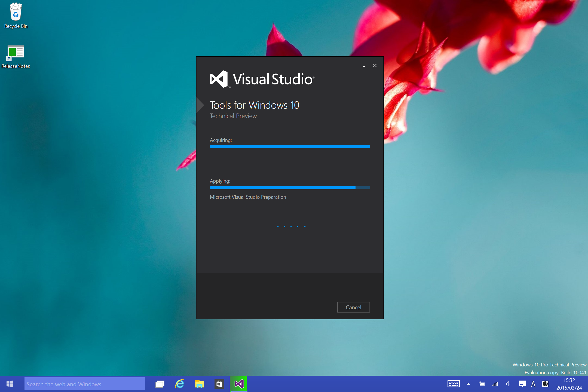Open the Windows Store from the taskbar
This screenshot has height=392, width=588.
(219, 384)
